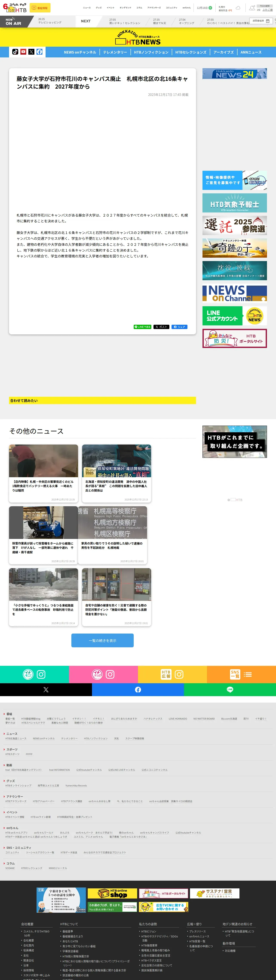The image size is (276, 980).
Task: Open 選託2025参院選 banner
Action: coord(235,225)
